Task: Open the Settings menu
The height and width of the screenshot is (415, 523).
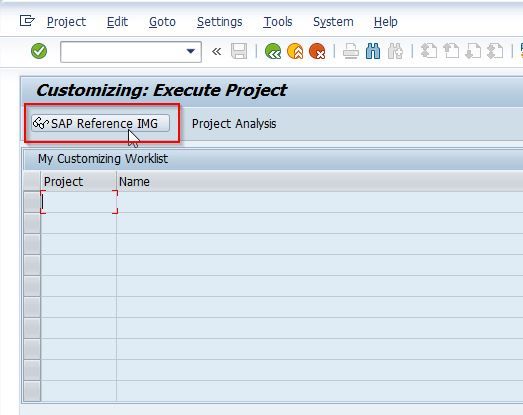Action: tap(219, 22)
